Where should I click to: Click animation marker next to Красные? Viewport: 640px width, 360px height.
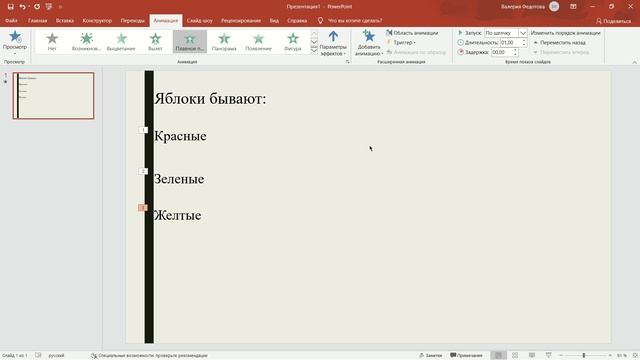pyautogui.click(x=143, y=130)
